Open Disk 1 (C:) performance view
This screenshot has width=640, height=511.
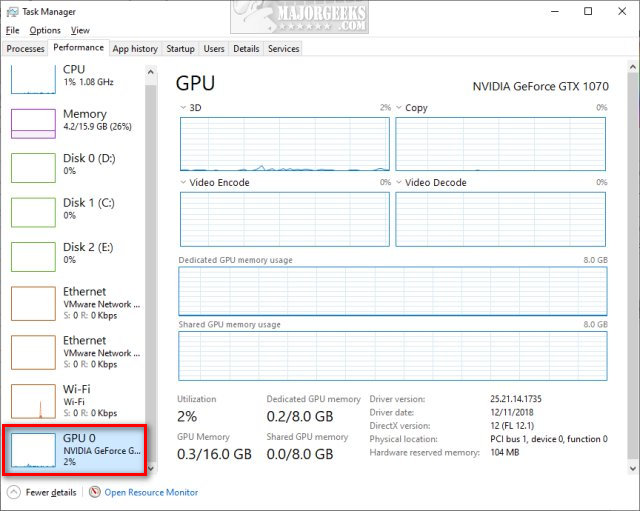[33, 211]
